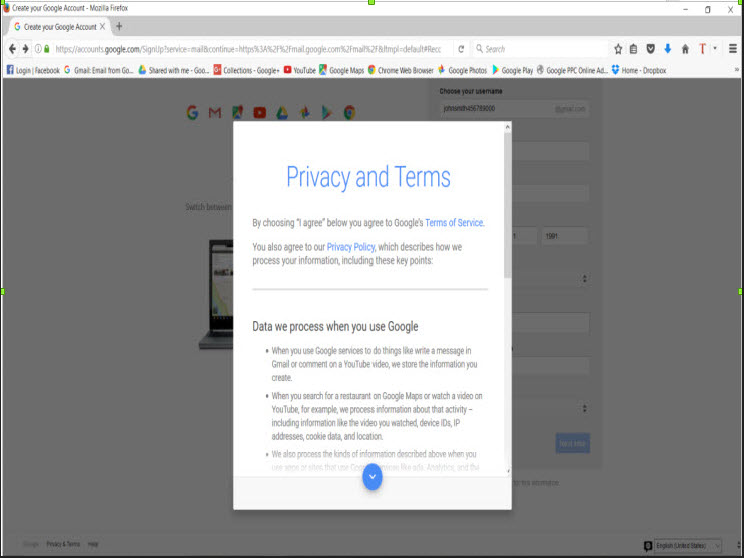Click the Privacy and Terms dialog scrollbar
Screen dimensions: 744x558
pos(506,200)
